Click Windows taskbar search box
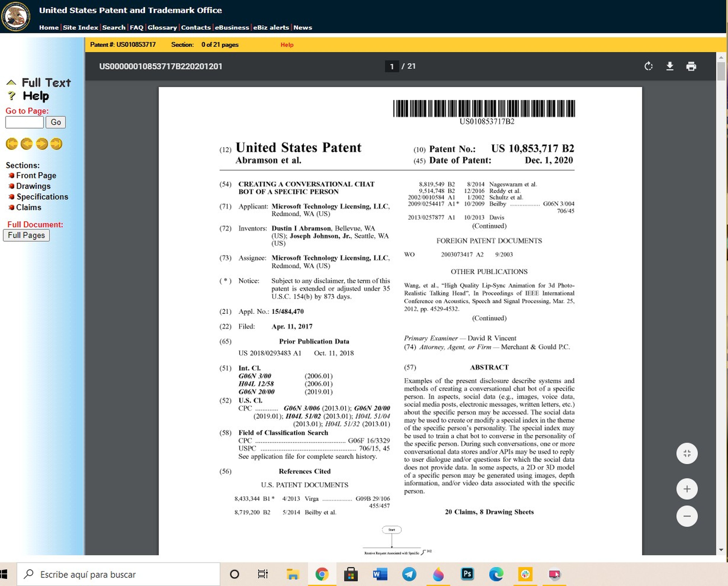The width and height of the screenshot is (728, 586). click(118, 574)
